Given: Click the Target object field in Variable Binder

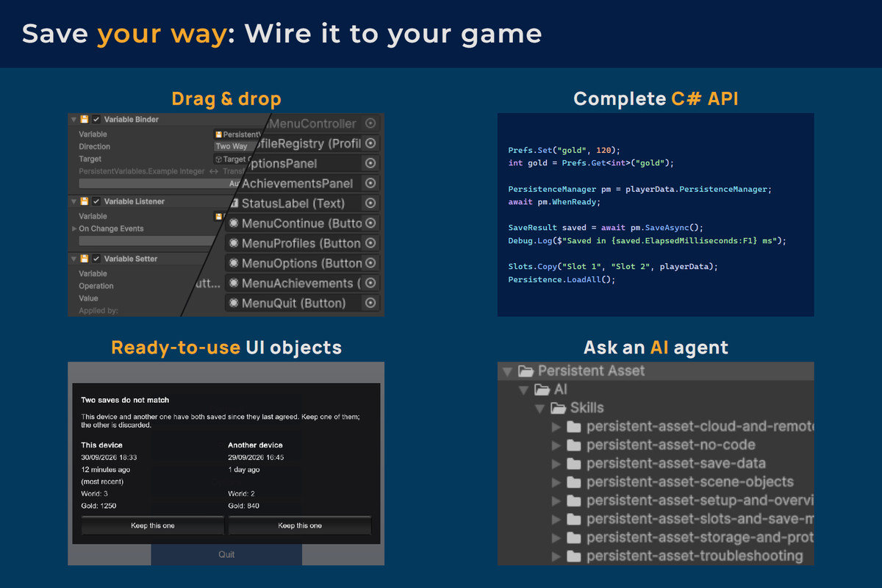Looking at the screenshot, I should [x=234, y=159].
